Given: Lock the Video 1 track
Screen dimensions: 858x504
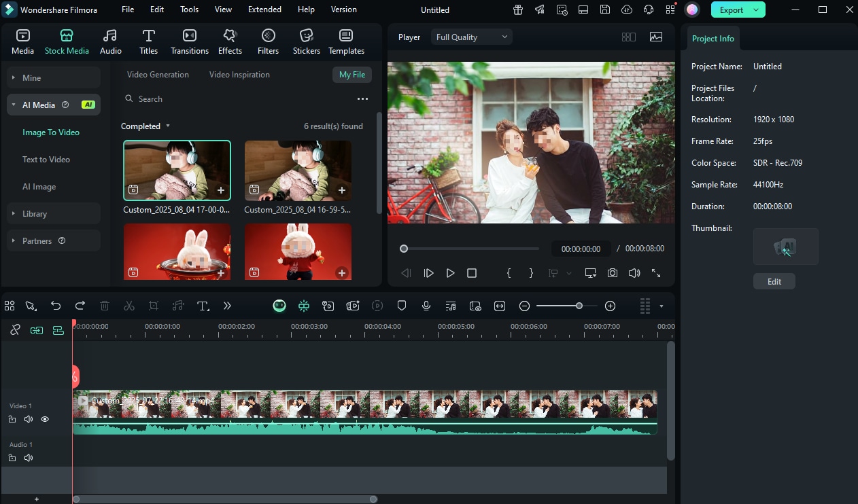Looking at the screenshot, I should (12, 419).
